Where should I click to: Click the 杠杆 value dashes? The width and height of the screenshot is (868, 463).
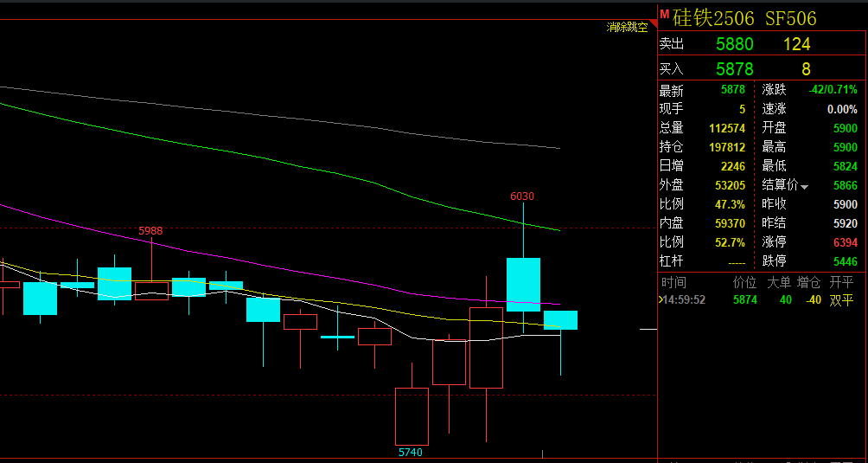(x=737, y=261)
